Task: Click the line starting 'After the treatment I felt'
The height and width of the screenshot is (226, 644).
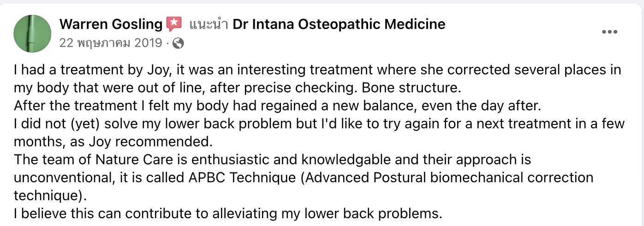Action: click(277, 106)
